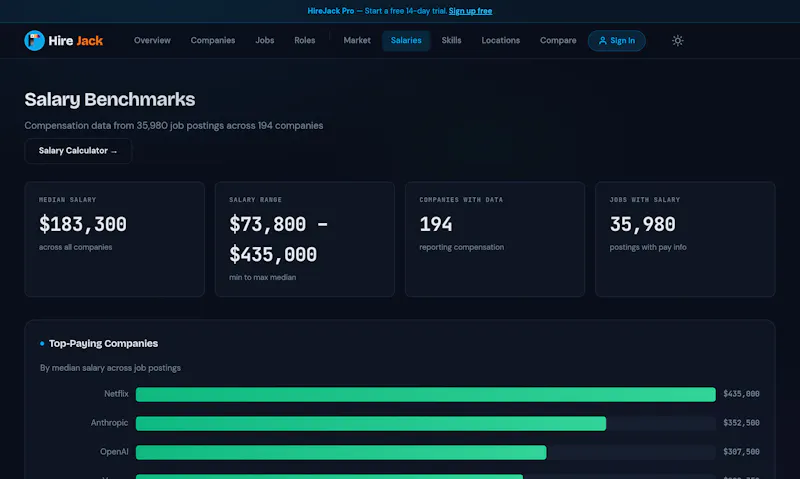The image size is (800, 479).
Task: Open the Salary Calculator button
Action: [78, 151]
